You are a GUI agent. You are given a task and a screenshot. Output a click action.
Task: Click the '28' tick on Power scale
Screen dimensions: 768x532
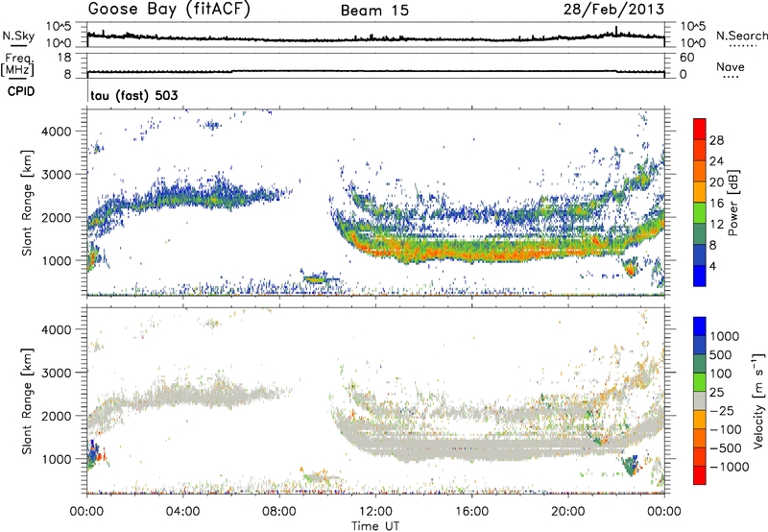point(716,140)
